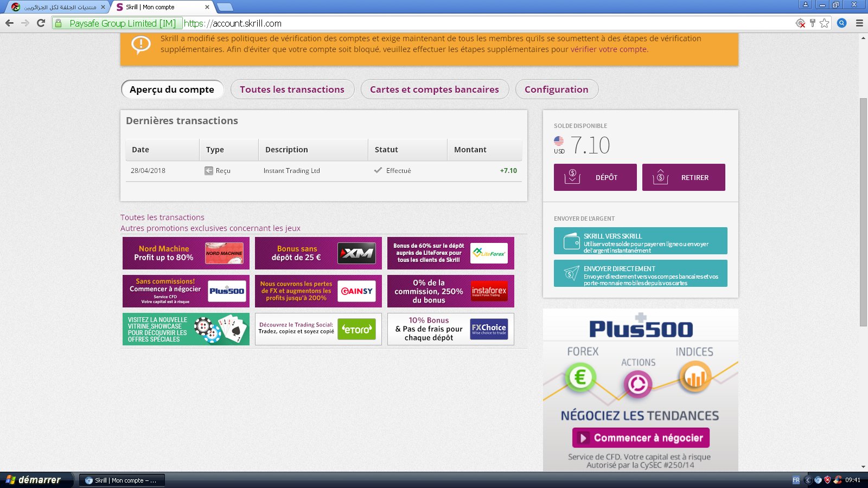Click the 28/04/2018 transaction date
This screenshot has height=488, width=868.
point(148,170)
